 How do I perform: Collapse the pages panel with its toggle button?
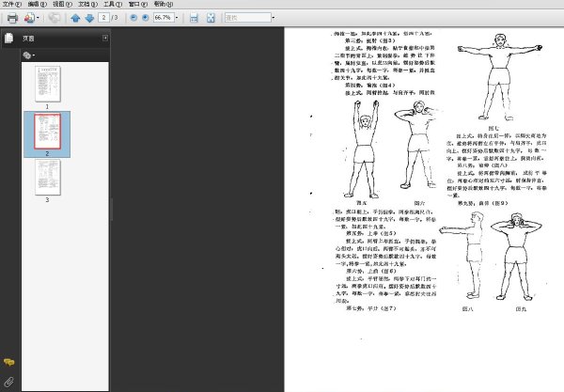point(105,38)
